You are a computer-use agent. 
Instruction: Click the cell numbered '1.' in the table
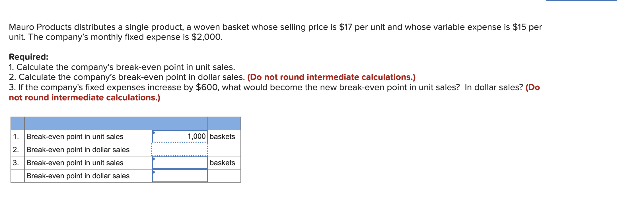tap(17, 136)
